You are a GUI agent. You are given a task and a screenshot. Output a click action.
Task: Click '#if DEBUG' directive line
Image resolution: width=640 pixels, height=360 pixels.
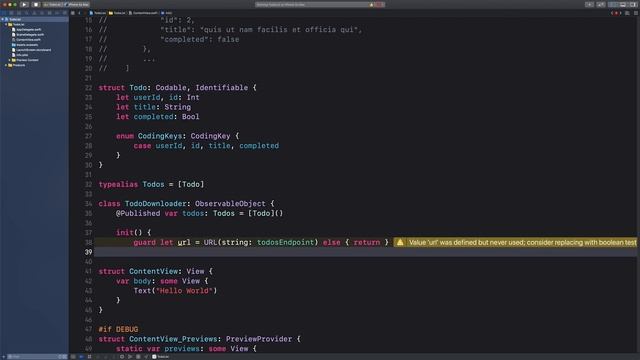(118, 329)
